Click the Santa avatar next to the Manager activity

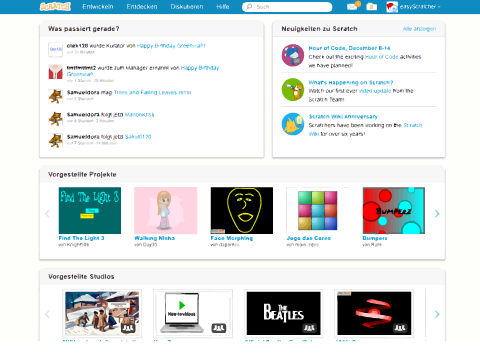(55, 72)
